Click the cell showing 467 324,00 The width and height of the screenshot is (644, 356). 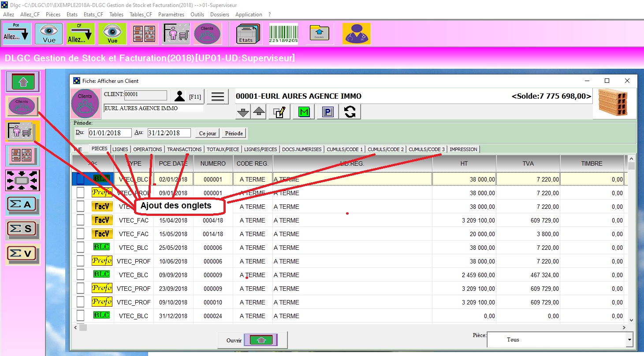pos(528,275)
